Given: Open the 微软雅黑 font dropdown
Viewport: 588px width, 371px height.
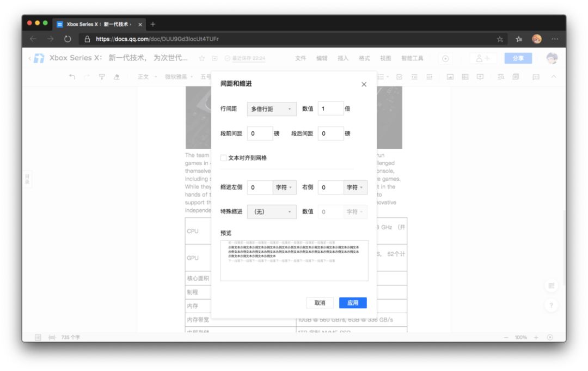Looking at the screenshot, I should (179, 76).
